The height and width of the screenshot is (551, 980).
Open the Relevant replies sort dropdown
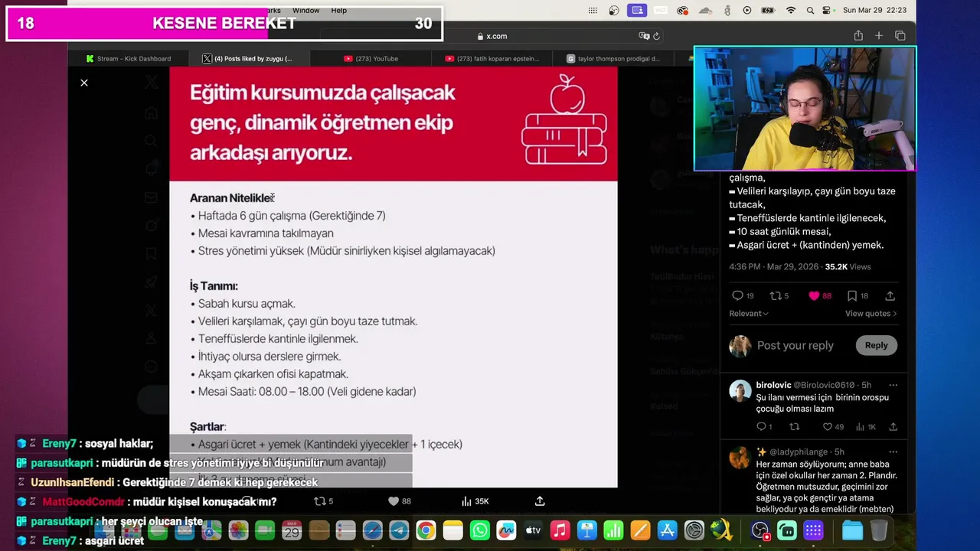coord(749,314)
